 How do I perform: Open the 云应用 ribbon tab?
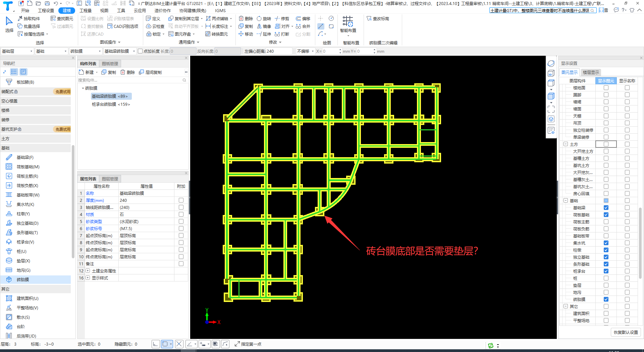tap(140, 10)
